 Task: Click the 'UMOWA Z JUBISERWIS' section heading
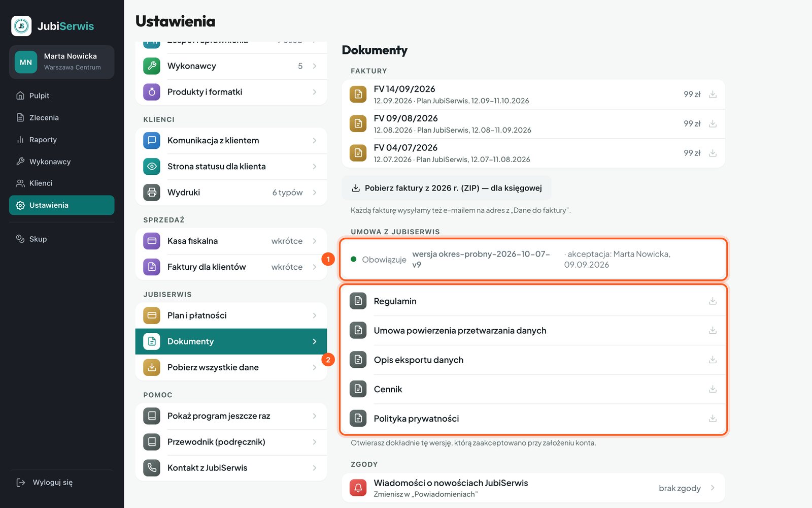pos(395,232)
